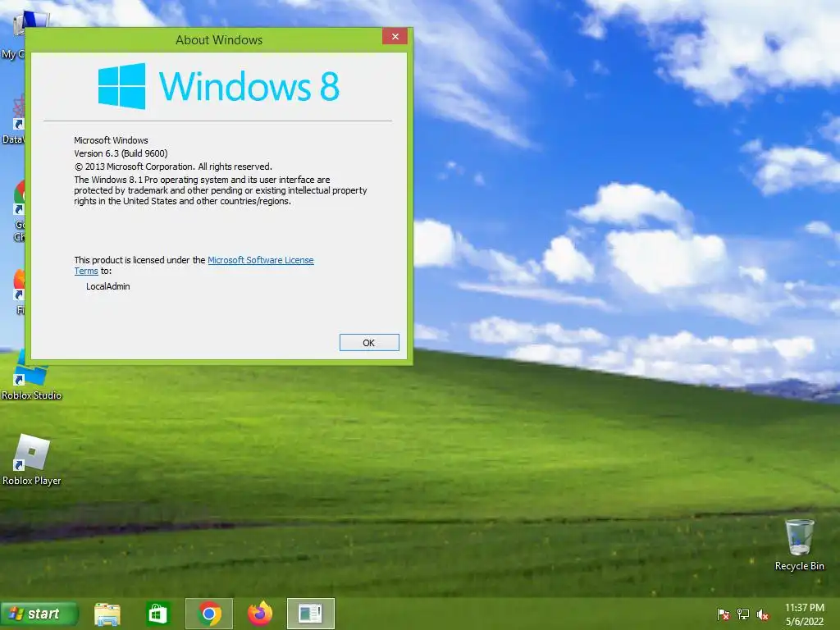
Task: Switch to Google Chrome in taskbar
Action: [x=209, y=614]
